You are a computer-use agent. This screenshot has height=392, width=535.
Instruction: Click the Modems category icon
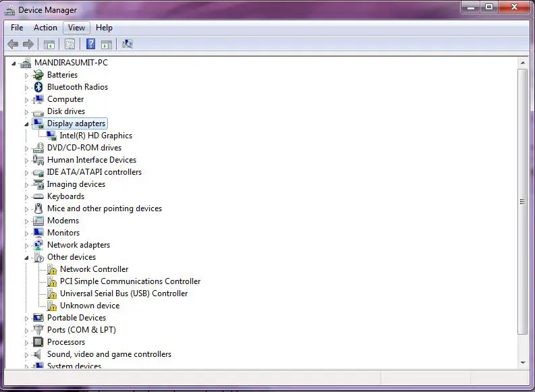click(38, 221)
